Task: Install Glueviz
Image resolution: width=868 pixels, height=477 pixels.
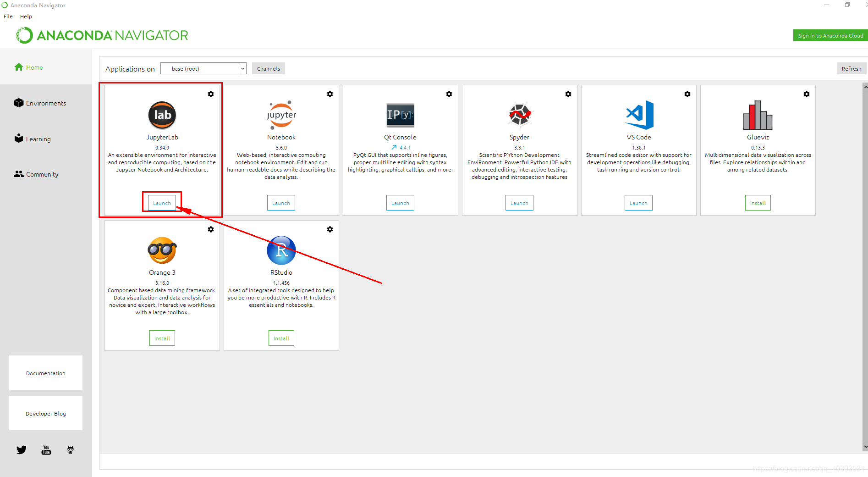Action: pyautogui.click(x=758, y=203)
